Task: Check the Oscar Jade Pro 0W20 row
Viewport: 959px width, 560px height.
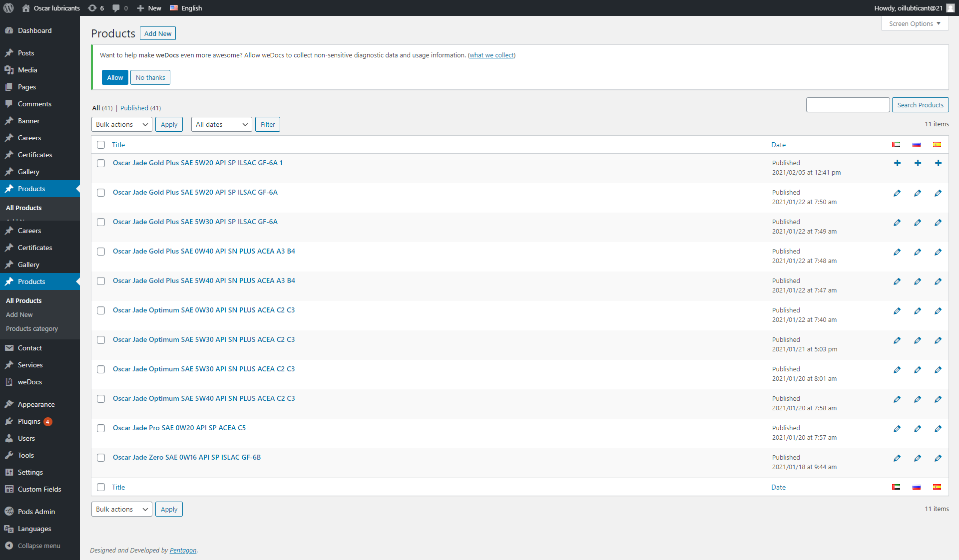Action: 101,428
